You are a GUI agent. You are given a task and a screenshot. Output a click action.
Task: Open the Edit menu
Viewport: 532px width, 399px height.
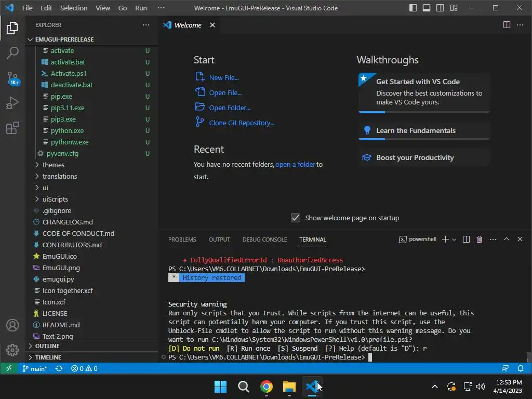coord(46,8)
